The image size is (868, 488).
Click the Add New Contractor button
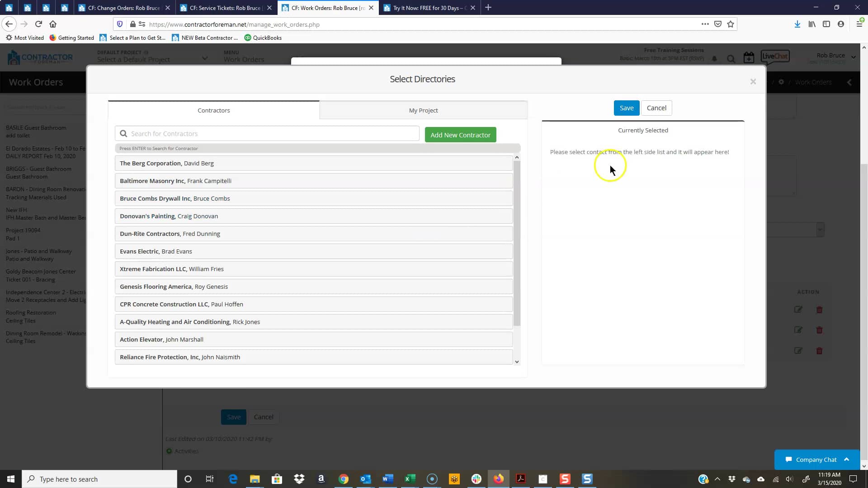460,135
